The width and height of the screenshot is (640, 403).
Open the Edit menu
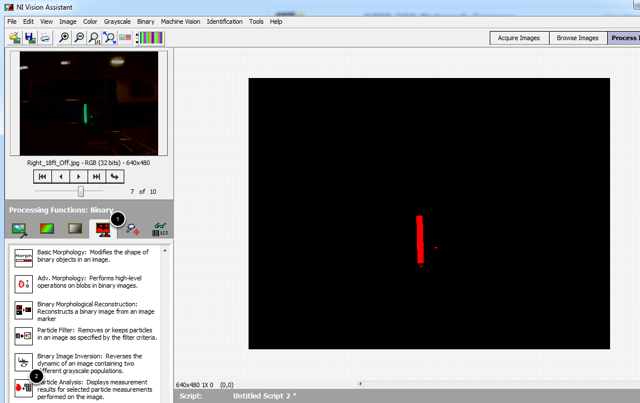coord(28,22)
